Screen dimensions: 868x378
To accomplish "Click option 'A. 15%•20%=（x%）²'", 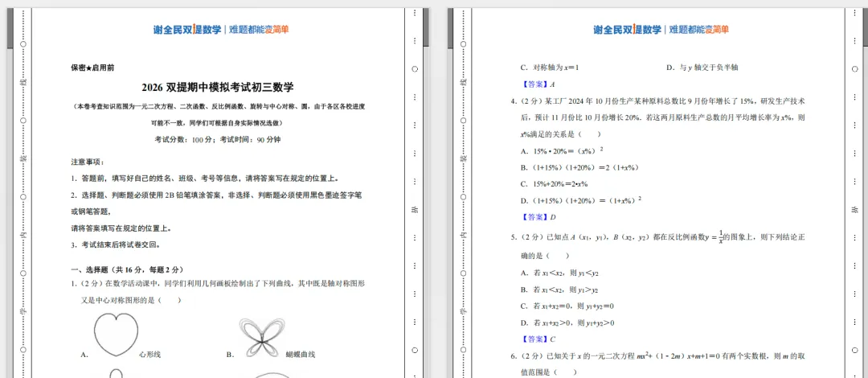I will pos(562,150).
